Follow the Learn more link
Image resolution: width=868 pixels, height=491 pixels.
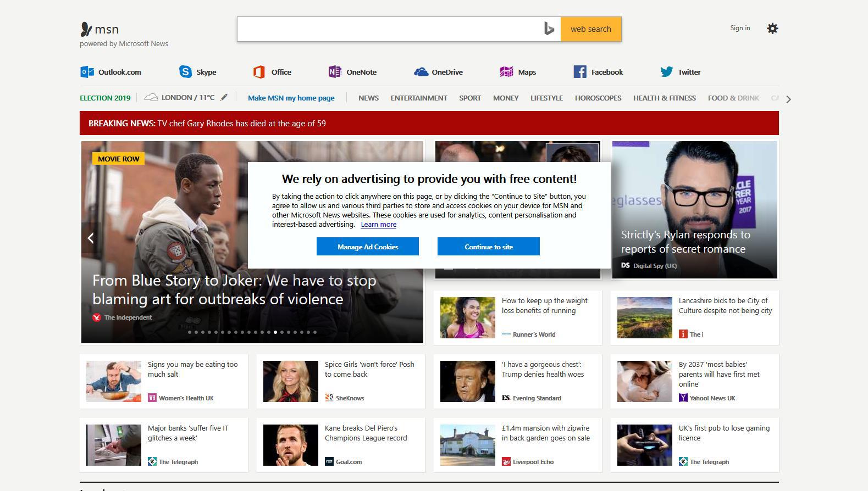[378, 225]
